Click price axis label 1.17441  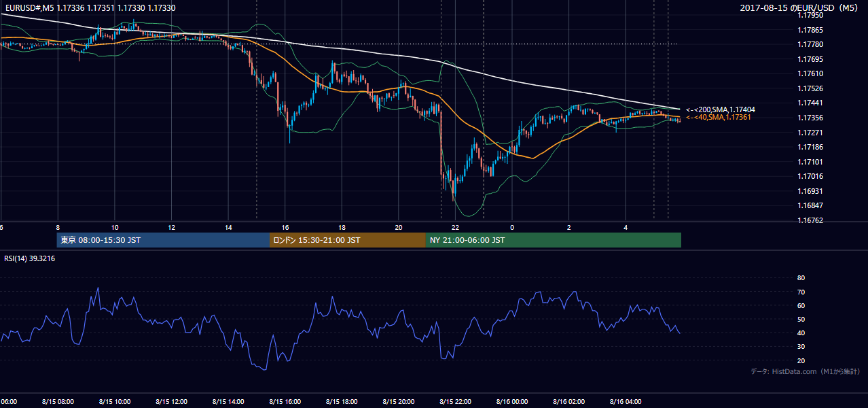coord(810,103)
